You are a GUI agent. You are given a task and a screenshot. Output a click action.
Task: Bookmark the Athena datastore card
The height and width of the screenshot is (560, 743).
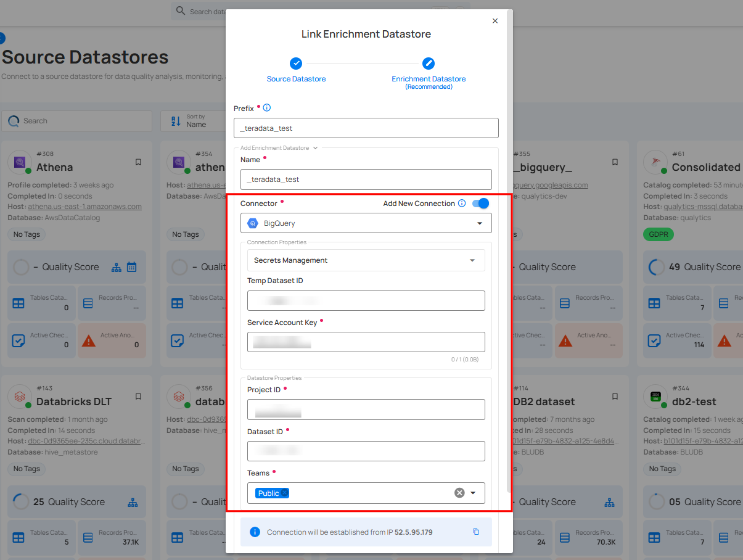pos(138,162)
